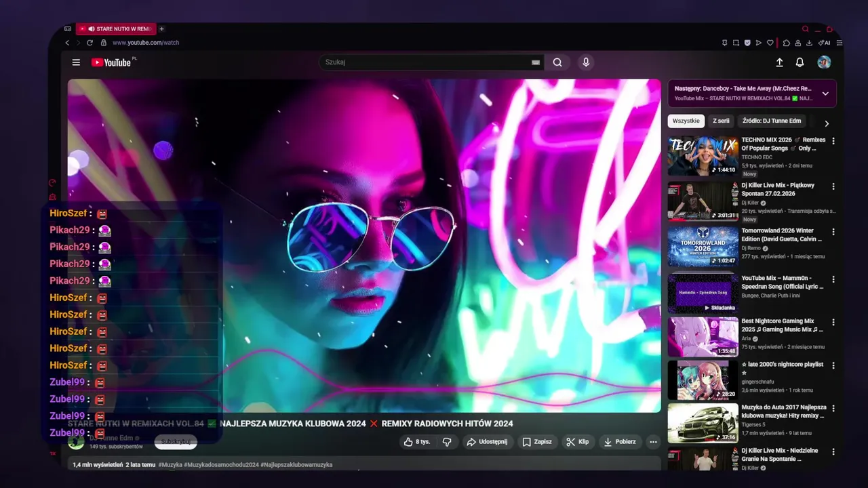The height and width of the screenshot is (488, 868).
Task: Open the browser downloads icon
Action: 810,43
